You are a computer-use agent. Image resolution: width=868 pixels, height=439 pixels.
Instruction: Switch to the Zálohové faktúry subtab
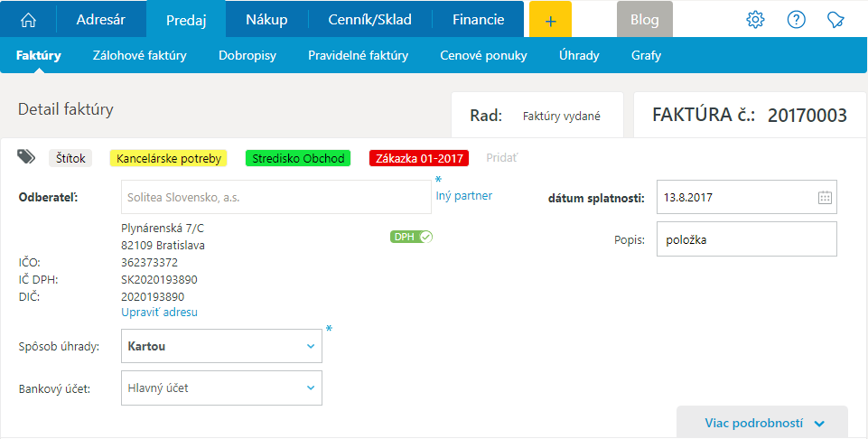(139, 55)
